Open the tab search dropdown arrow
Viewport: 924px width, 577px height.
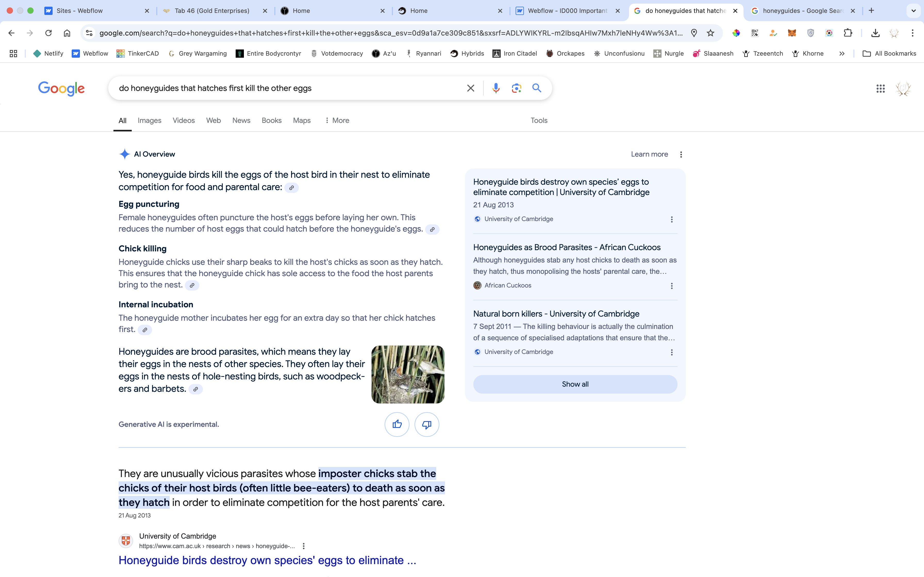(913, 11)
